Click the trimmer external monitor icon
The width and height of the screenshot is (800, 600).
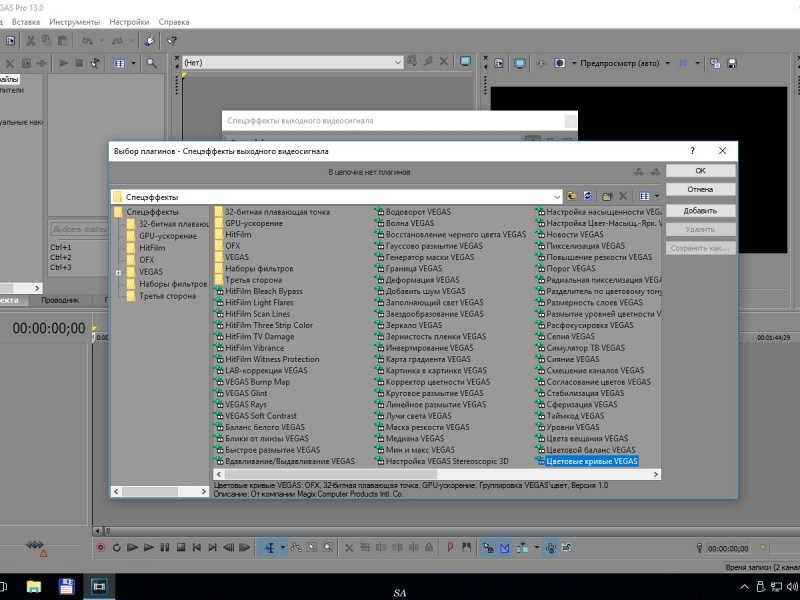point(465,61)
